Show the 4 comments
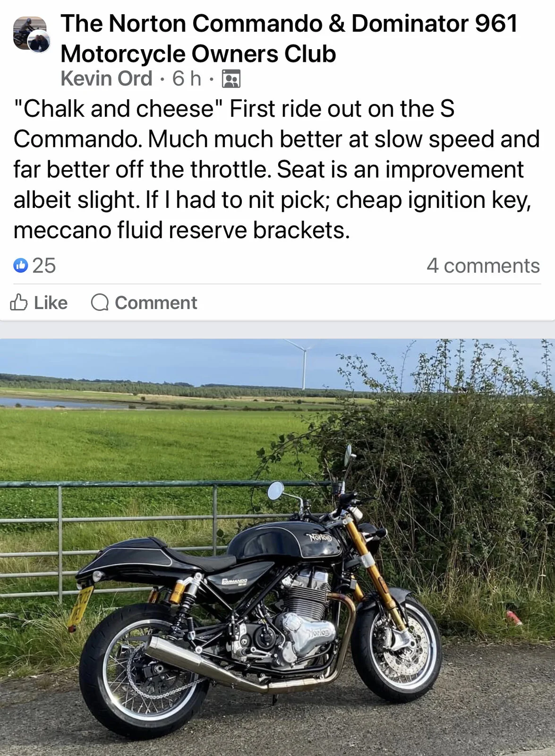 coord(483,266)
